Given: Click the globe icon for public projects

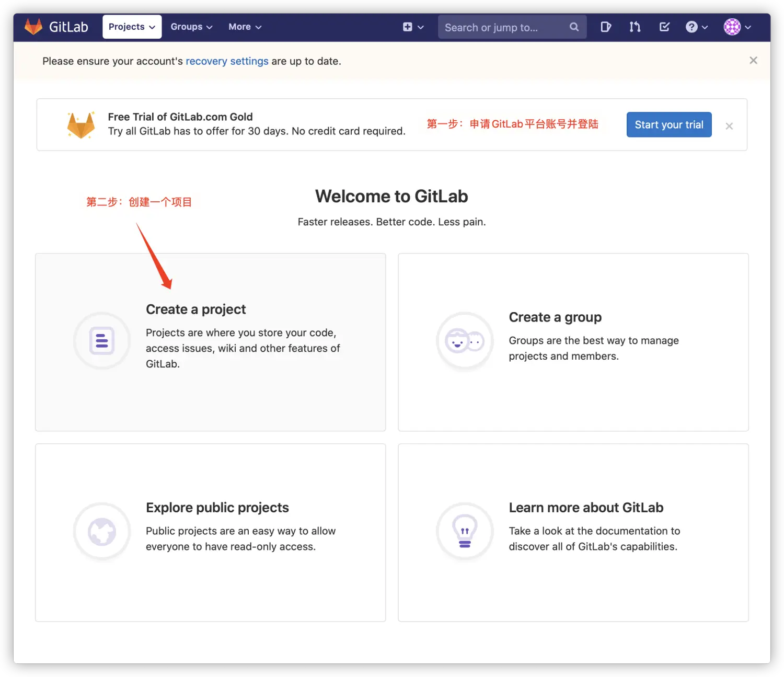Looking at the screenshot, I should (x=102, y=531).
